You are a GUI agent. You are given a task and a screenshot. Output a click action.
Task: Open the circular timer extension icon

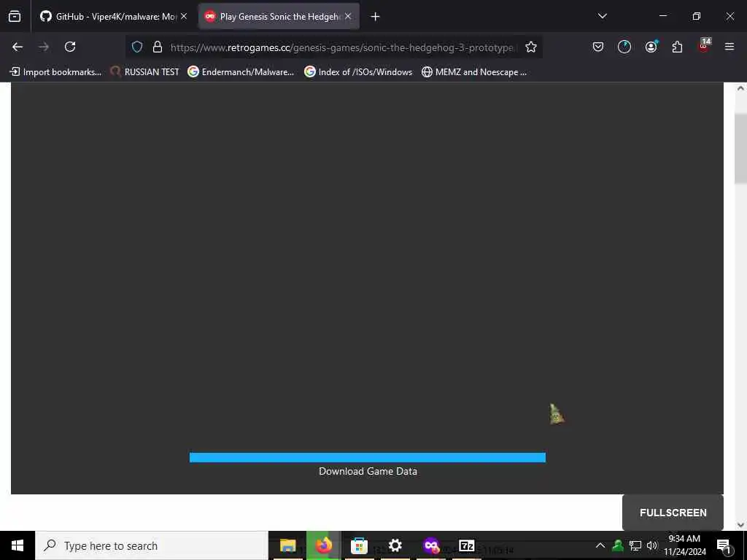(x=624, y=47)
